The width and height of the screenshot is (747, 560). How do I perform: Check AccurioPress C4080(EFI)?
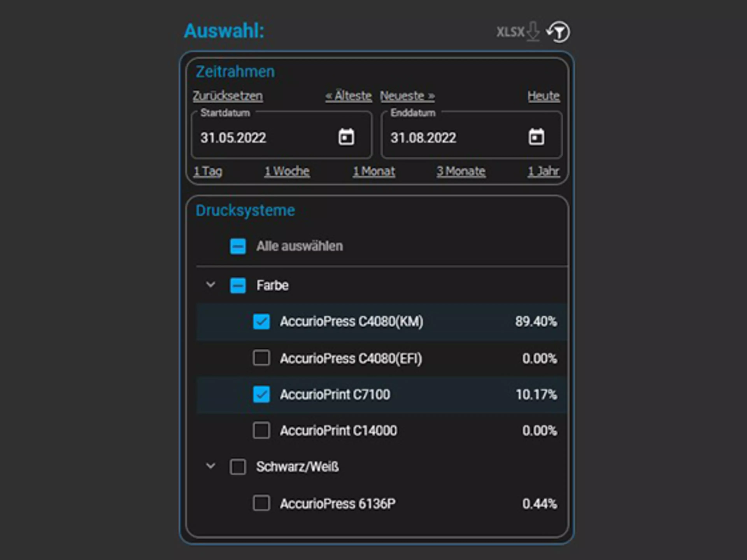point(261,358)
